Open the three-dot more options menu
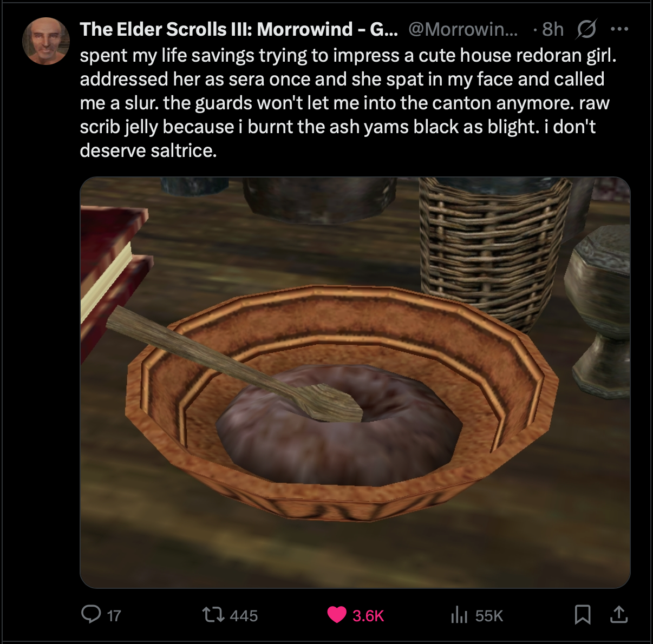Image resolution: width=653 pixels, height=644 pixels. [619, 29]
